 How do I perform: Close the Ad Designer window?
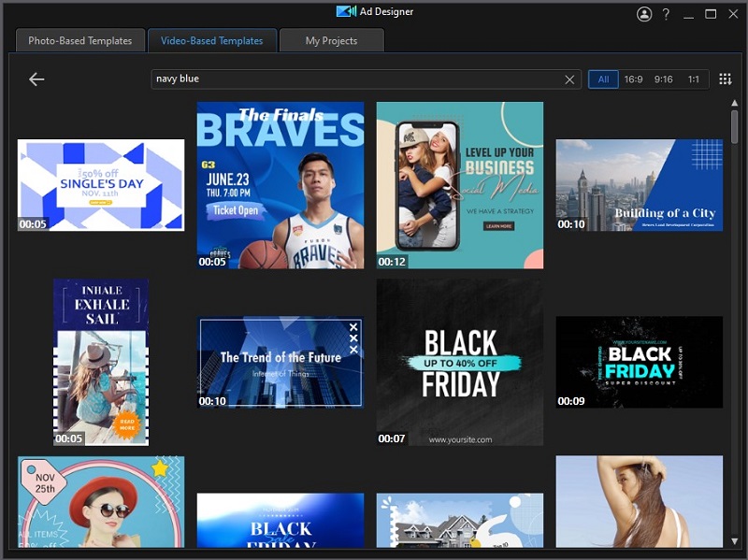coord(733,14)
